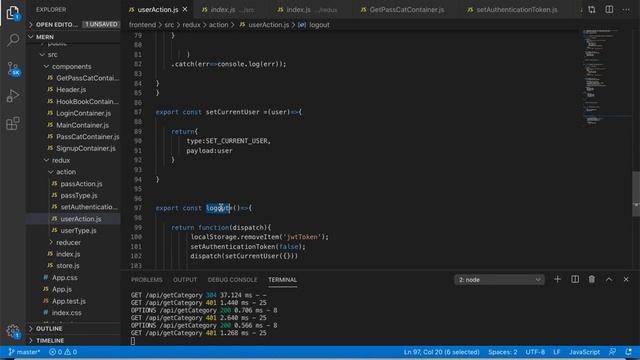The width and height of the screenshot is (640, 360).
Task: Switch to the setAuthenticationToken.js tab
Action: pos(516,9)
